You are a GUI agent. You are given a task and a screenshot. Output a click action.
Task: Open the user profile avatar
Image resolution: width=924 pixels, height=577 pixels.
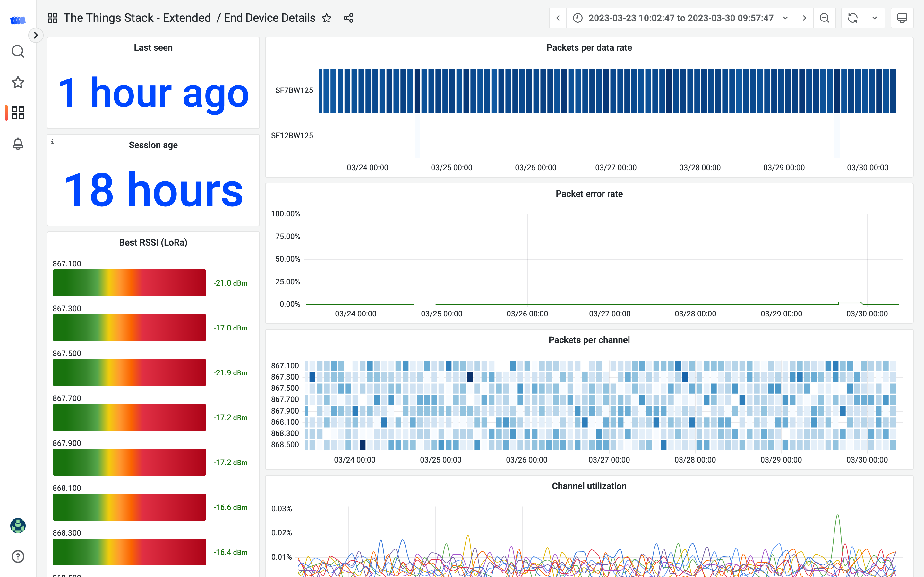[18, 525]
